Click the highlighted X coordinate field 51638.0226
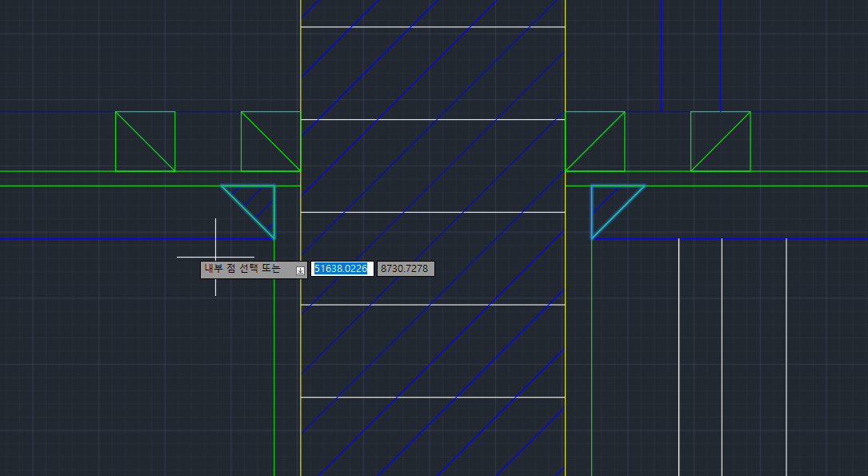The width and height of the screenshot is (868, 476). pyautogui.click(x=342, y=269)
